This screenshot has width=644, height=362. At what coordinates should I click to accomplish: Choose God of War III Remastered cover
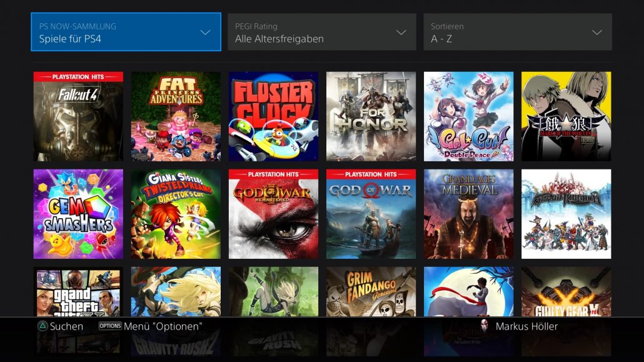[273, 214]
